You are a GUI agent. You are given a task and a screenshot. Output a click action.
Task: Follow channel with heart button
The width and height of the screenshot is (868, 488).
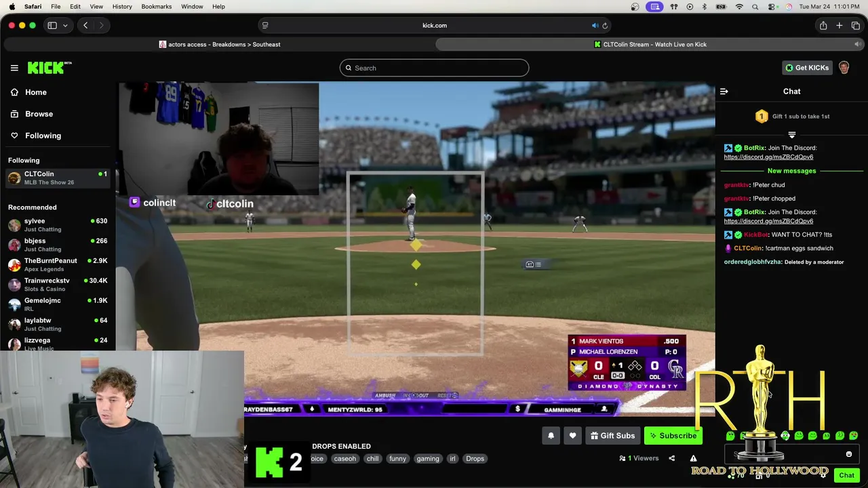point(572,436)
